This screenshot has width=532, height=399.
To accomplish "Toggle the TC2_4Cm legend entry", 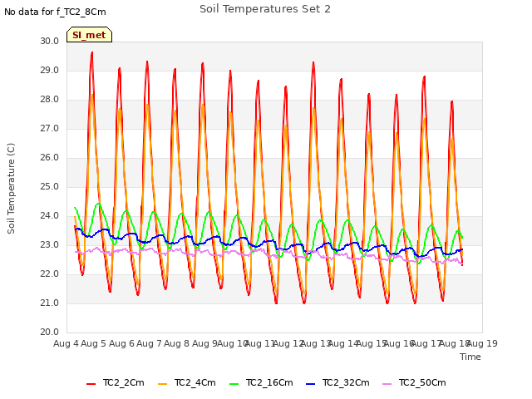I will pyautogui.click(x=187, y=383).
